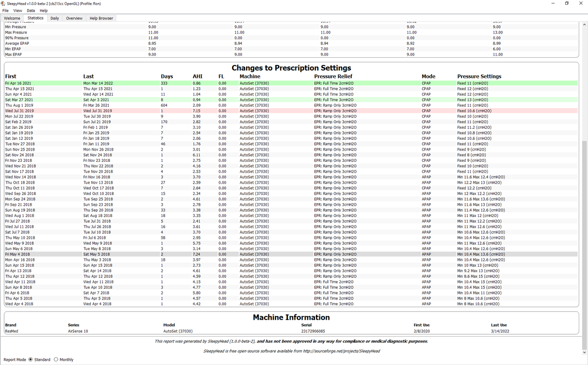This screenshot has height=365, width=588.
Task: Open the Overview tab
Action: 74,18
